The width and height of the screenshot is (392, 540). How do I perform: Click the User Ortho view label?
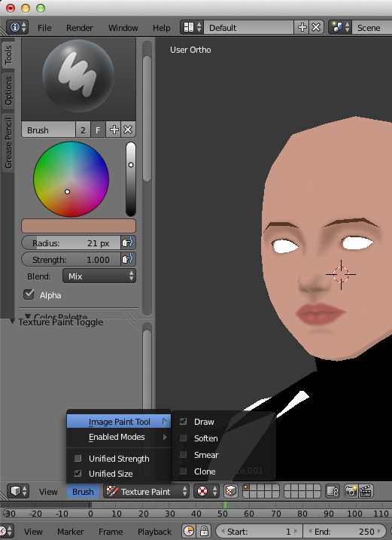tap(190, 50)
